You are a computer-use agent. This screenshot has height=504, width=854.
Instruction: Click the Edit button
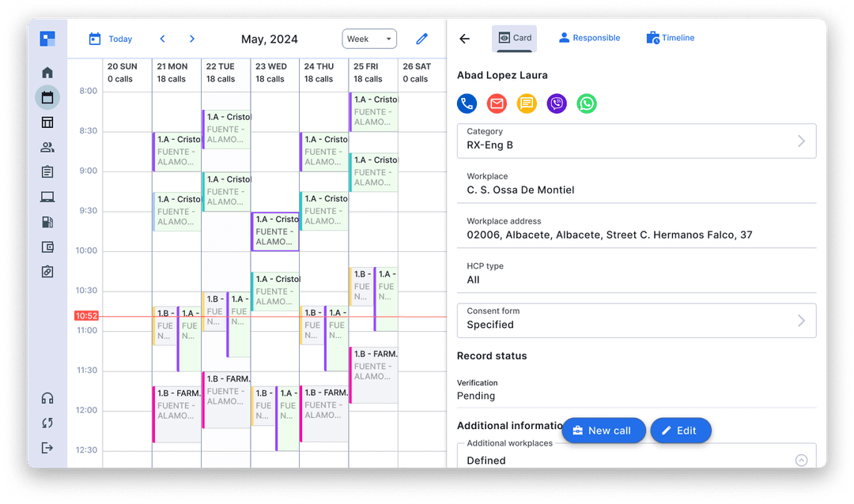tap(681, 431)
